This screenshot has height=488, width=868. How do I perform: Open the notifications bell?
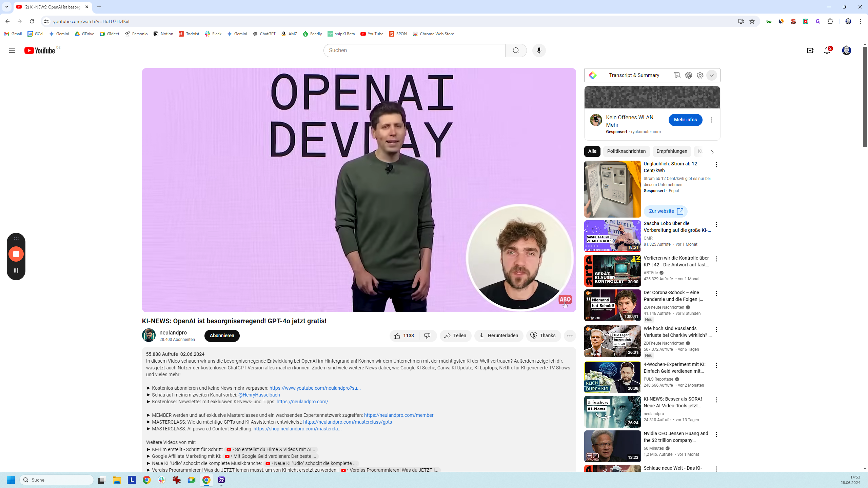click(x=827, y=50)
